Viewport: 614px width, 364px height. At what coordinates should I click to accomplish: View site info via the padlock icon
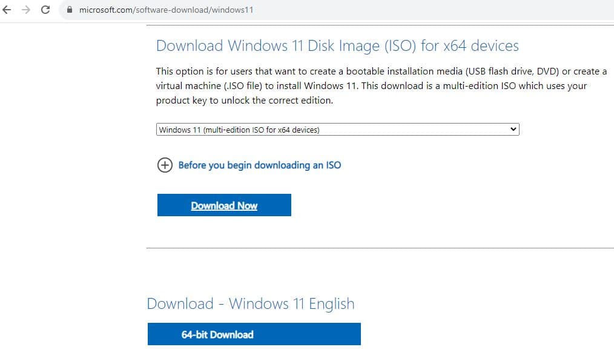pos(69,10)
